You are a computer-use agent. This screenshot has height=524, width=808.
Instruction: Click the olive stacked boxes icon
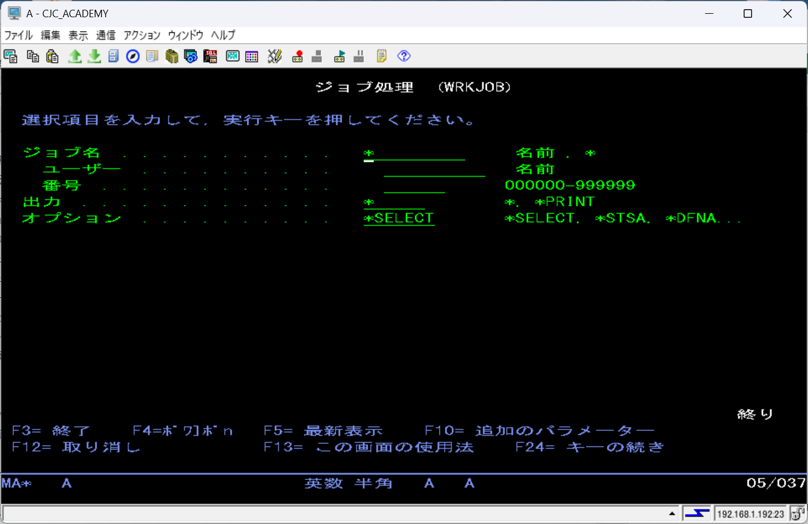click(x=172, y=56)
